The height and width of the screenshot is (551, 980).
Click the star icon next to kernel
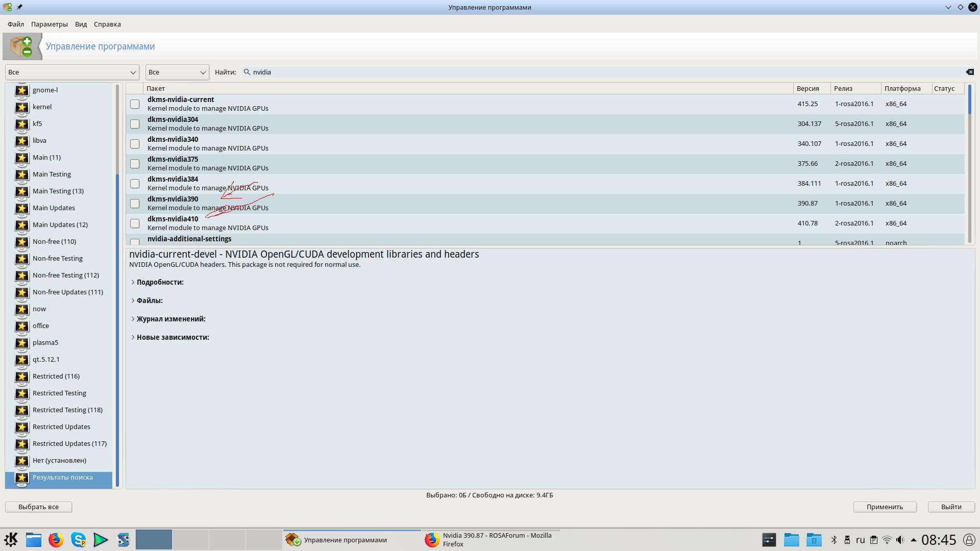coord(22,107)
